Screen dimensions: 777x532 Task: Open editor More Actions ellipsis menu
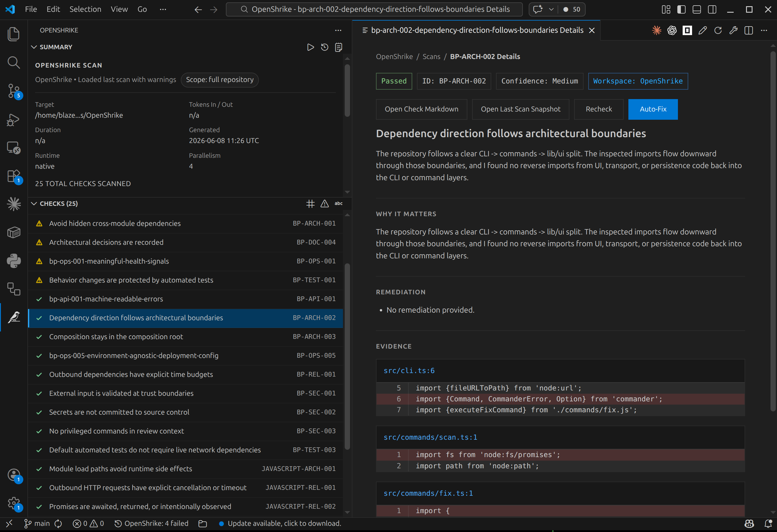[x=764, y=30]
